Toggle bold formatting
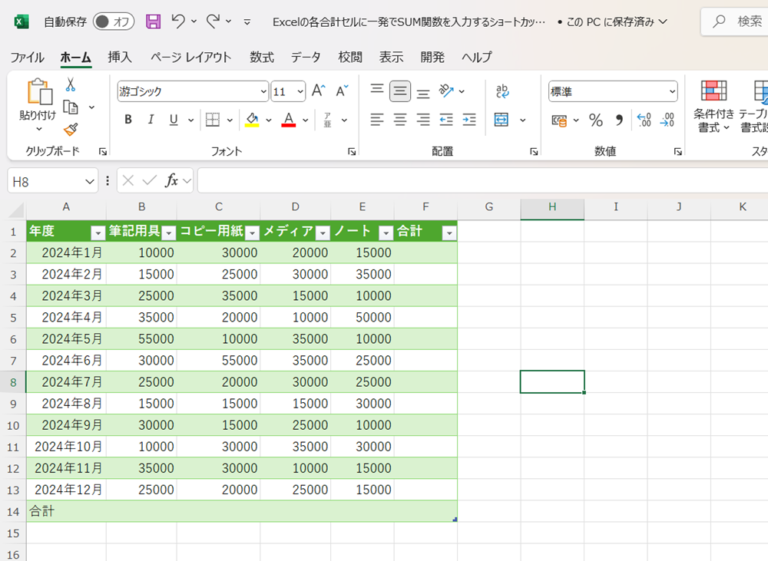This screenshot has width=768, height=561. click(x=128, y=120)
